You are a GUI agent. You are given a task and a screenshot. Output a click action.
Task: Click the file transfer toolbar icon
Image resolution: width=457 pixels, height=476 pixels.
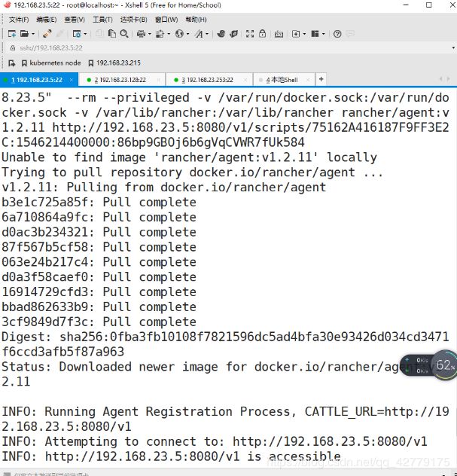click(x=160, y=34)
